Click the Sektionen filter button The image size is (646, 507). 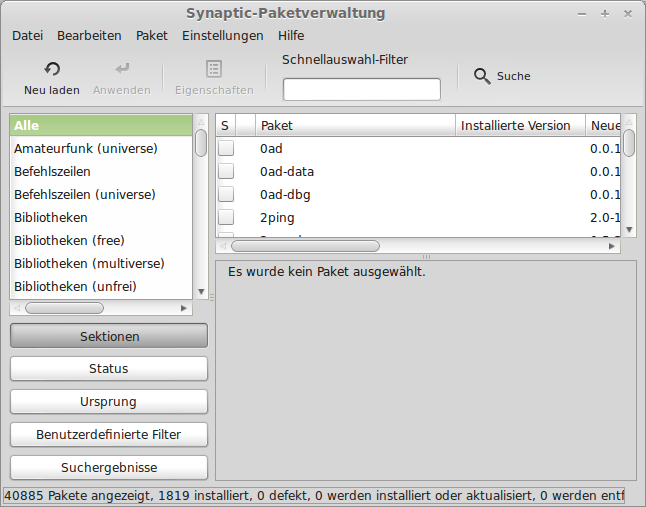click(x=109, y=336)
